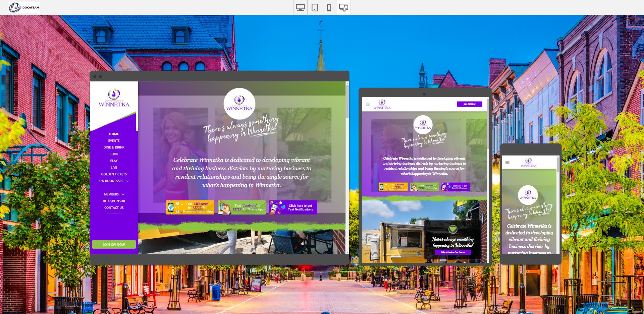
Task: Open the hamburger menu on the phone mockup
Action: 507,162
